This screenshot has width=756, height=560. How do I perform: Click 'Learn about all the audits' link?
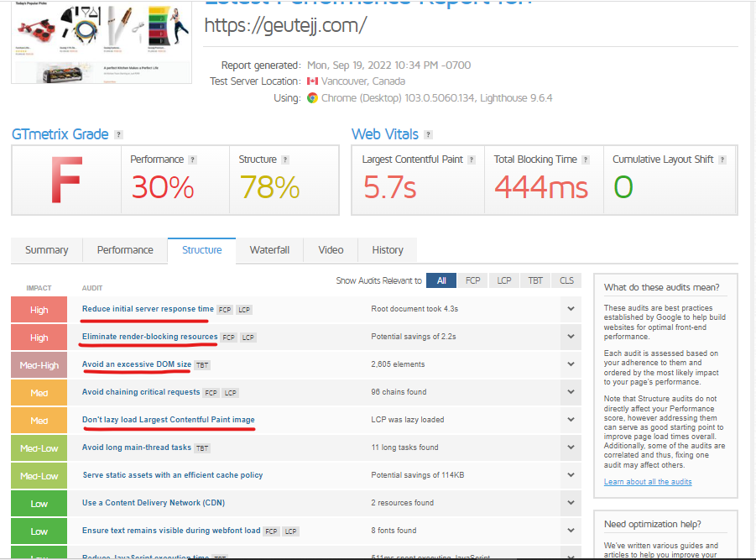click(648, 482)
